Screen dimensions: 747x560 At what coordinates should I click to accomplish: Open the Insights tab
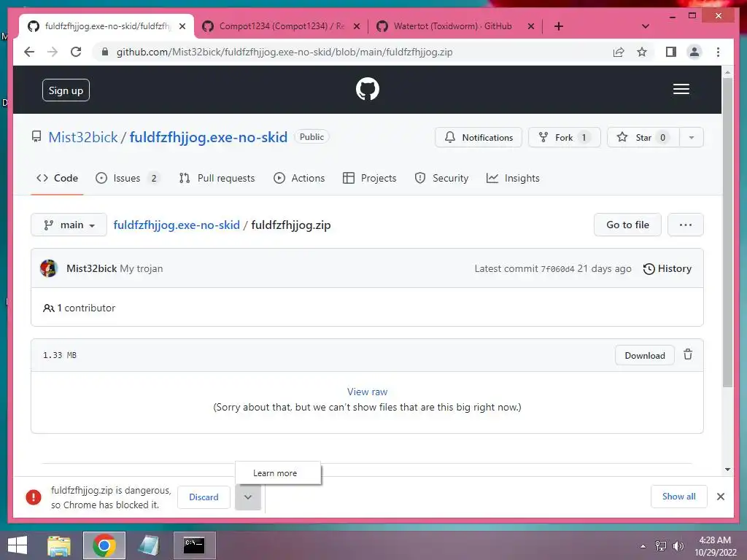pos(513,178)
